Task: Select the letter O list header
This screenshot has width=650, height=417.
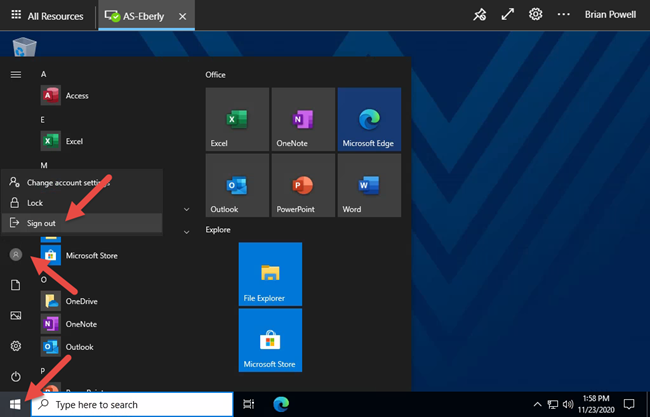Action: point(44,280)
